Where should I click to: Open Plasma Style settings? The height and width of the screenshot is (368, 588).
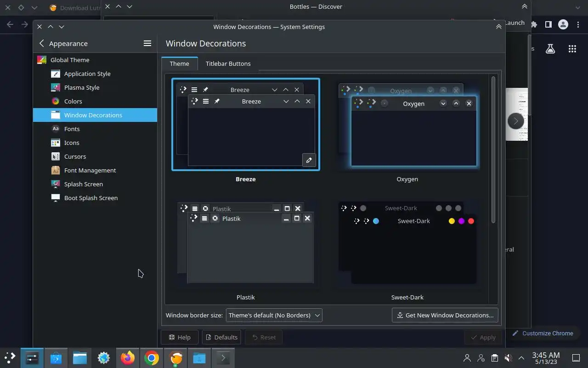click(95, 87)
